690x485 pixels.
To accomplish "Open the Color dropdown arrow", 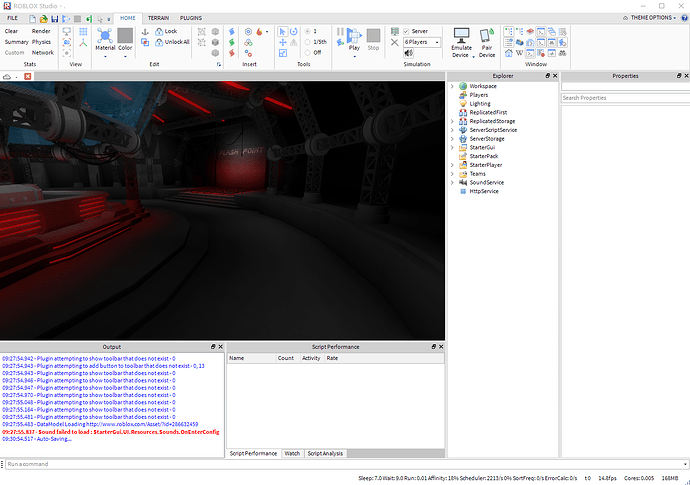I will 125,57.
